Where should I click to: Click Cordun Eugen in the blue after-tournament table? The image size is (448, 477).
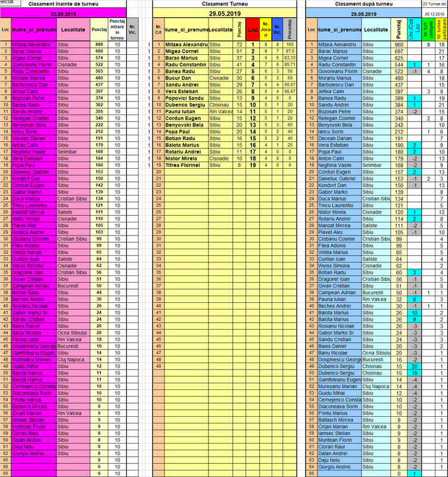click(339, 172)
